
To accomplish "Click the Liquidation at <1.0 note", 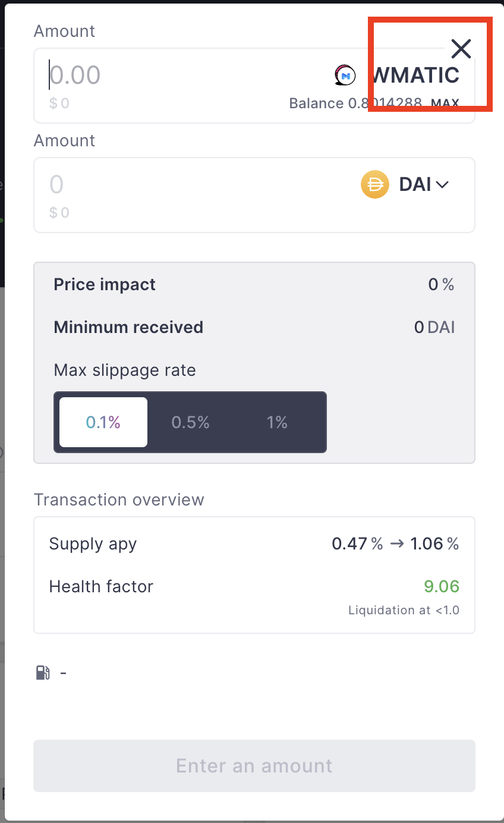I will click(x=404, y=610).
